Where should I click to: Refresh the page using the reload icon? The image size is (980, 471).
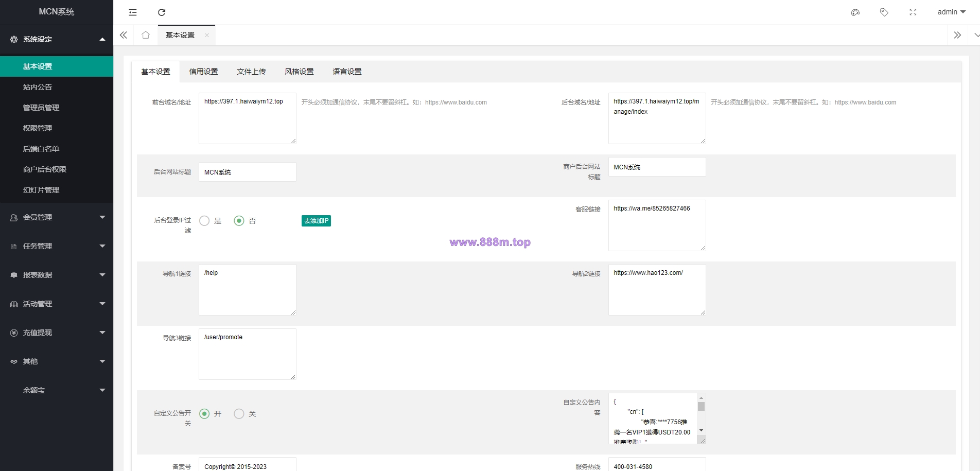pos(162,12)
